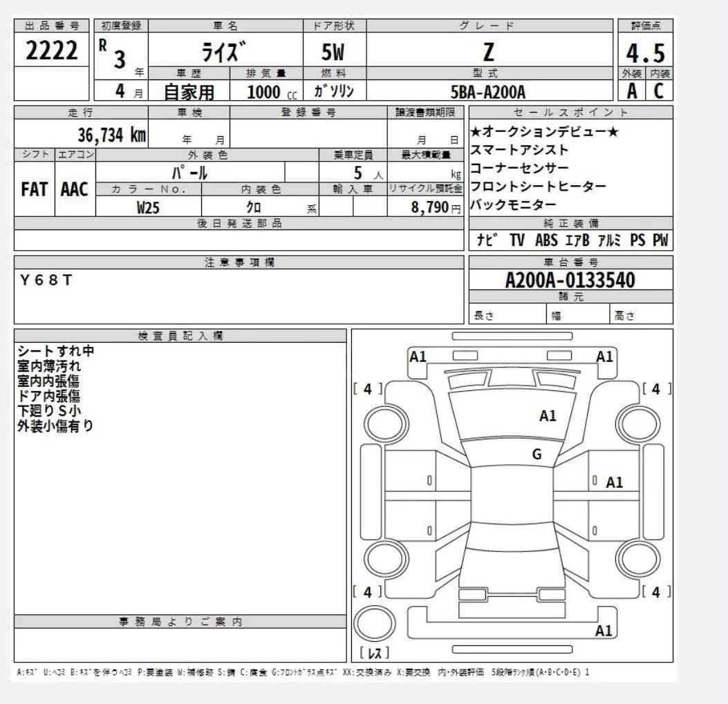
Task: Click the door shape value "5W"
Action: (333, 52)
